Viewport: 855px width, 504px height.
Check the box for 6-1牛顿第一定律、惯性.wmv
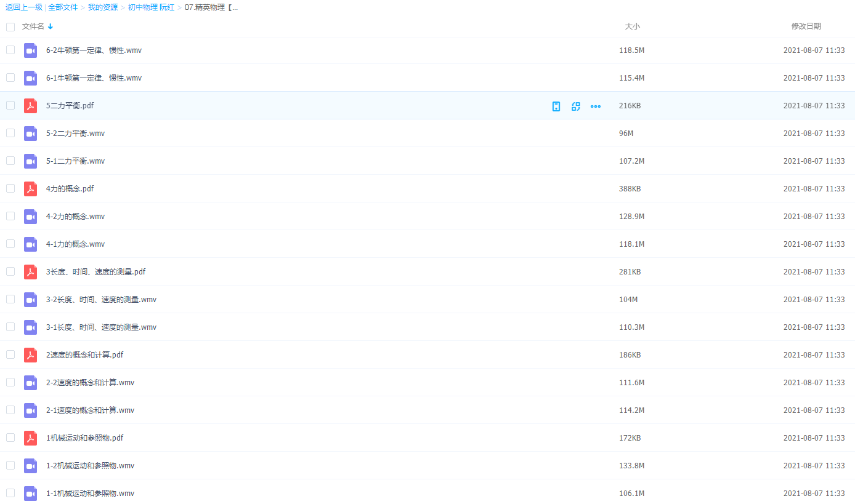10,78
